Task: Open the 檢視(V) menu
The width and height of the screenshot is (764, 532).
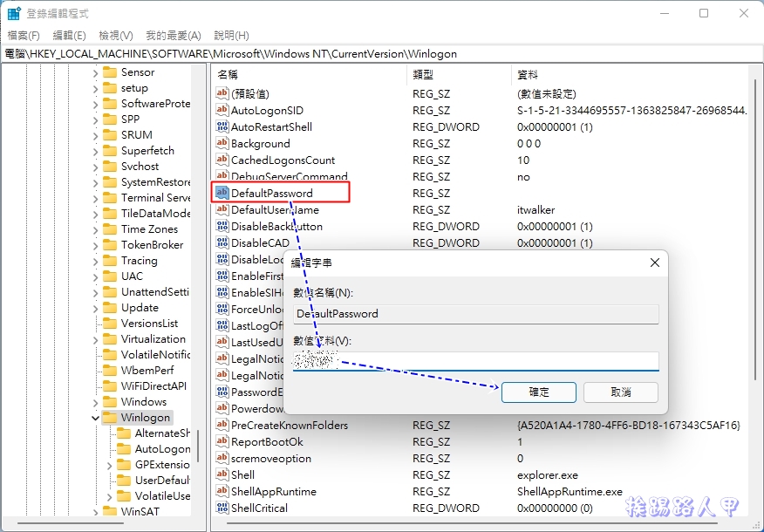Action: tap(115, 36)
